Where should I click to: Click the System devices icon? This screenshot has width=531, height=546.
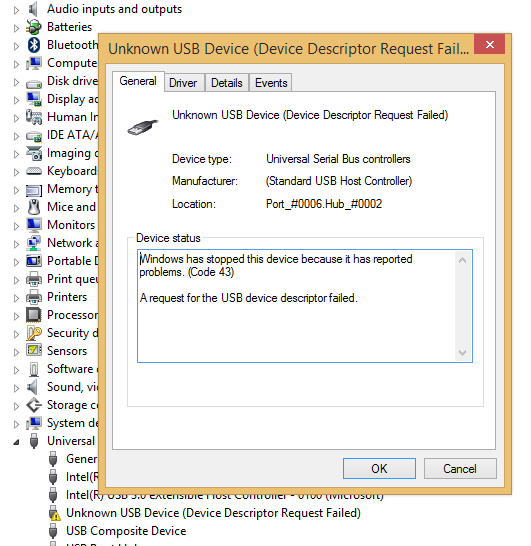(x=34, y=423)
